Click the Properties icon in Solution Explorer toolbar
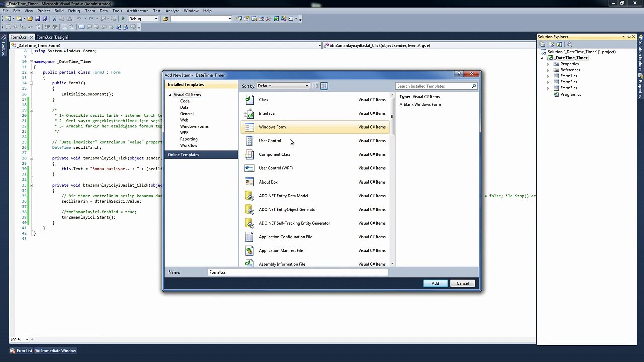Screen dimensions: 644x362 pos(543,44)
